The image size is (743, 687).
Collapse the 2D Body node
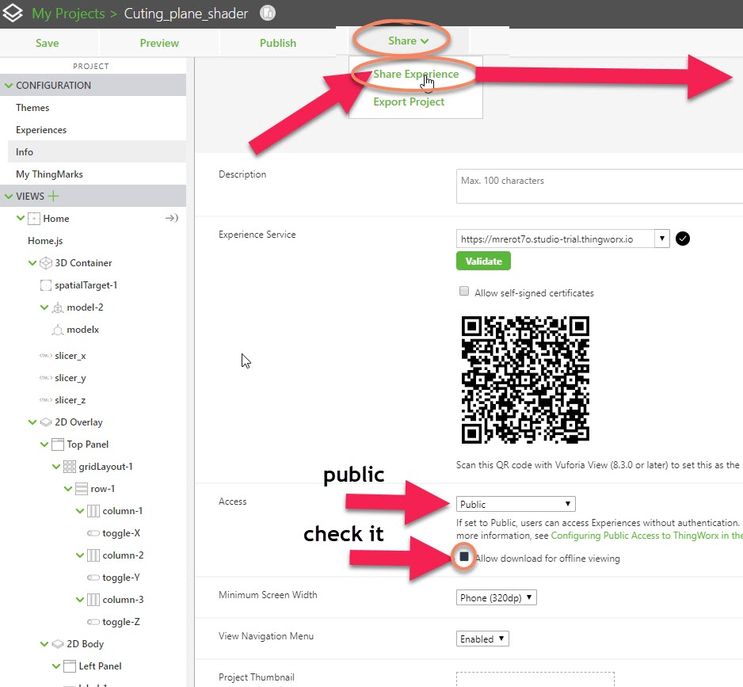(44, 644)
